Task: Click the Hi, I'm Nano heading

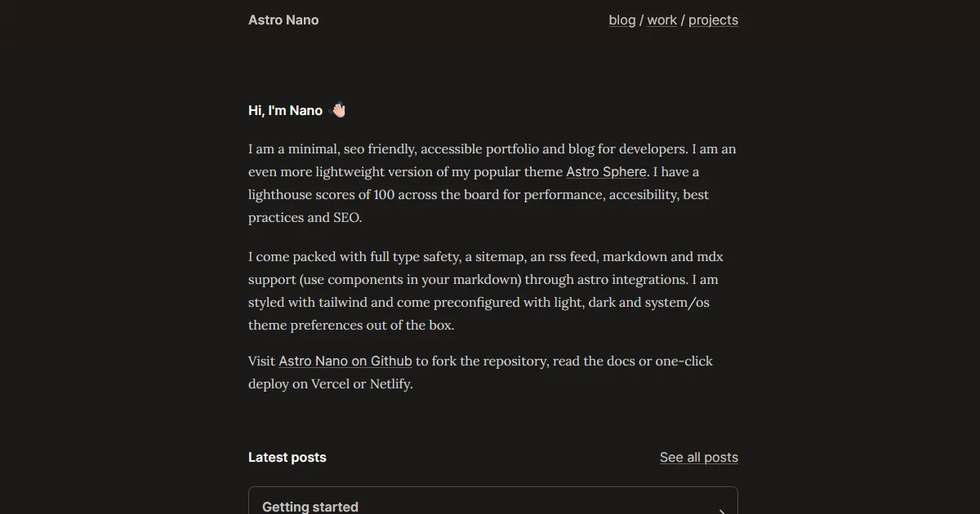Action: pos(284,110)
